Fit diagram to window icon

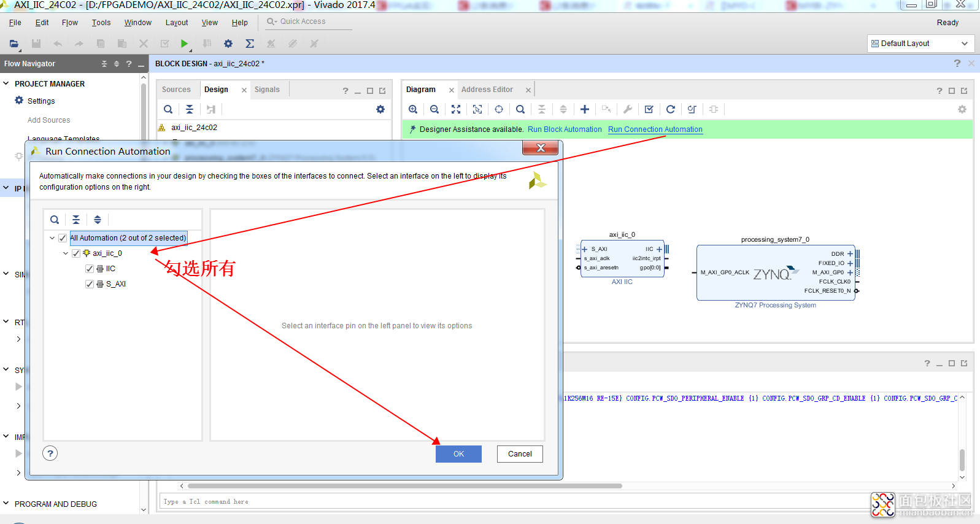tap(456, 109)
